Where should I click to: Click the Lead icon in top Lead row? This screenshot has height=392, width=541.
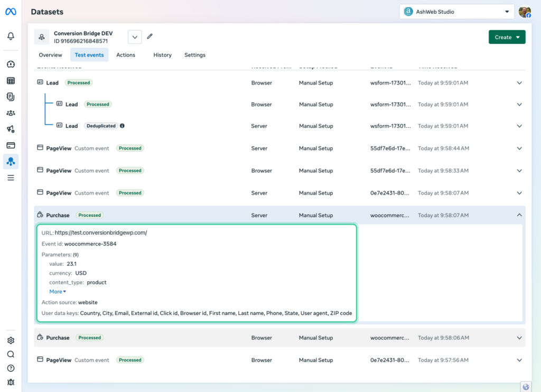pyautogui.click(x=40, y=82)
